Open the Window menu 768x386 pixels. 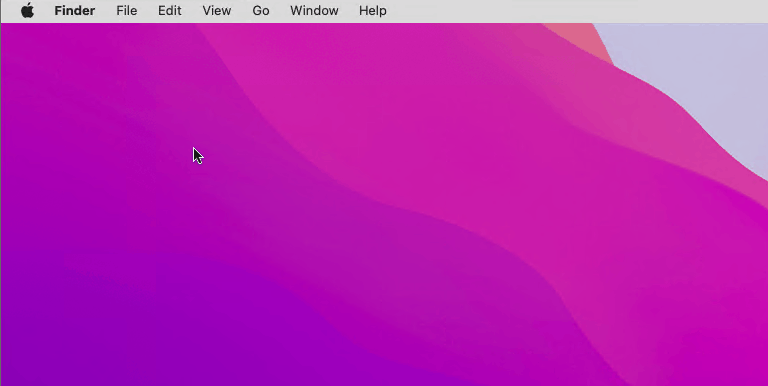[314, 11]
